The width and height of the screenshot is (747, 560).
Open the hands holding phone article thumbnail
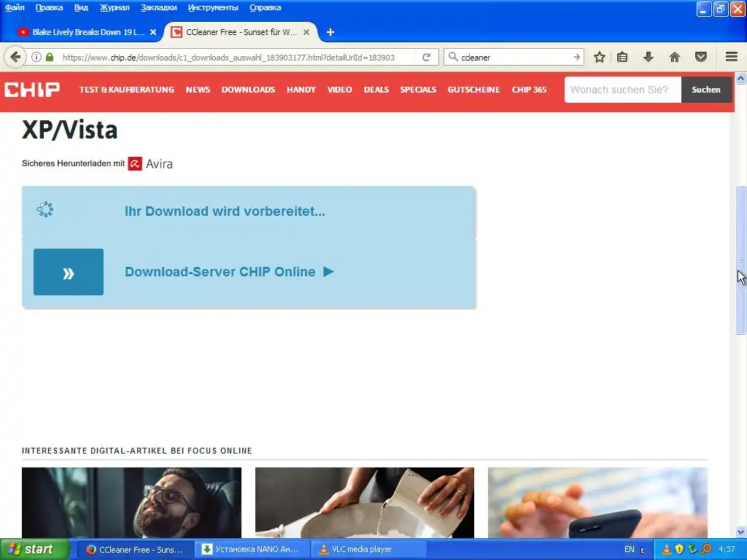coord(597,503)
